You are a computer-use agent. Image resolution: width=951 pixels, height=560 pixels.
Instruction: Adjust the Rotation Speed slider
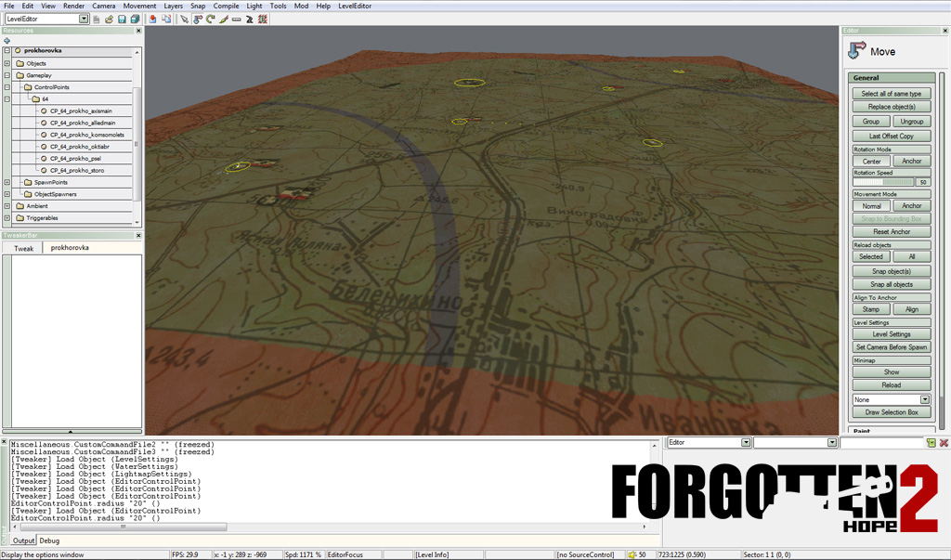pos(883,182)
